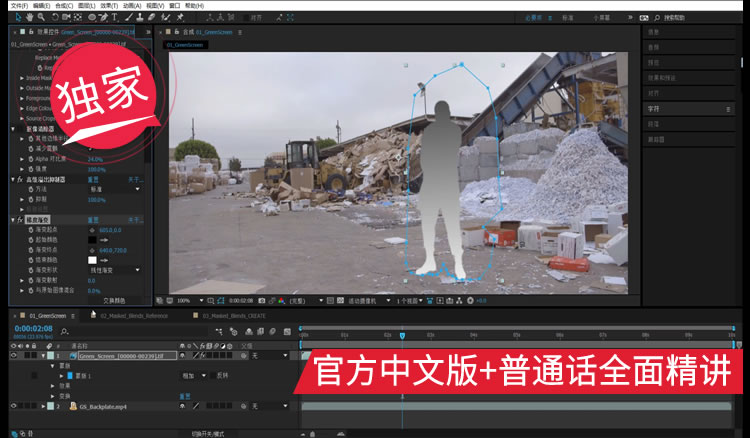Select the Pen tool
Viewport: 750px width, 438px height.
(x=103, y=17)
